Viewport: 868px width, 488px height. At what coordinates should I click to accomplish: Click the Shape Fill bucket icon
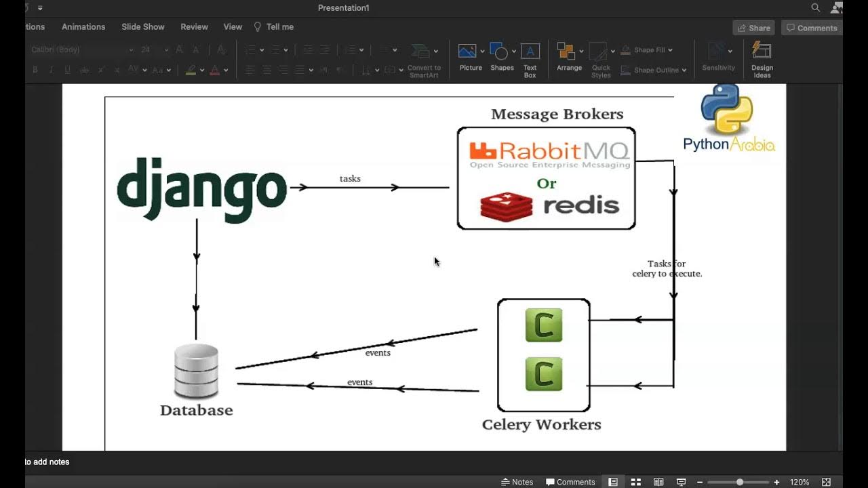tap(625, 50)
